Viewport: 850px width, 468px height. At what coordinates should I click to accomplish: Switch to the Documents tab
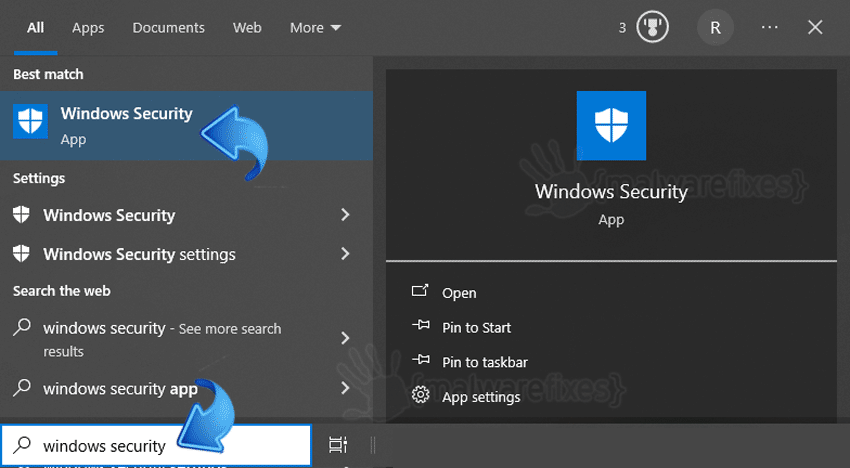(x=169, y=28)
